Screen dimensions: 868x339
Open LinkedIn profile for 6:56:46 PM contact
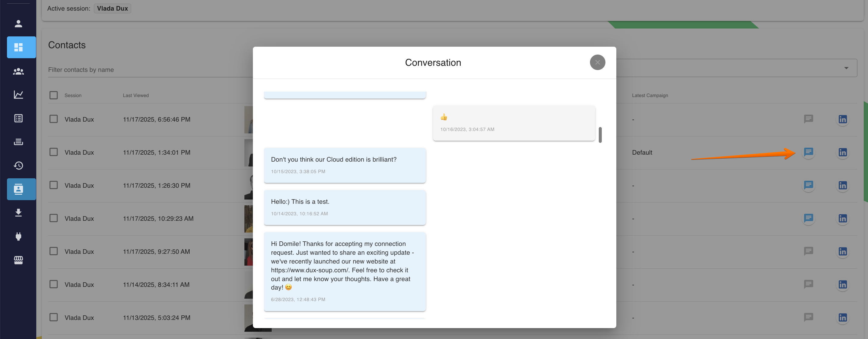coord(842,119)
